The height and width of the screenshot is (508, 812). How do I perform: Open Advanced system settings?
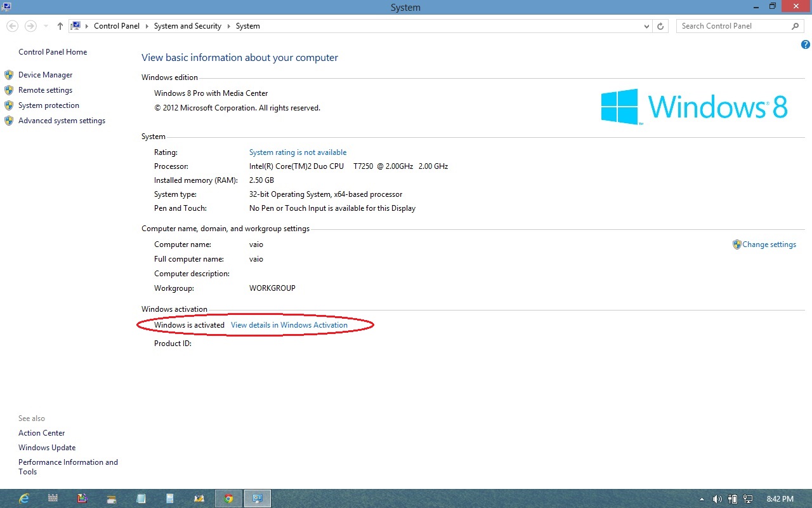(x=62, y=121)
